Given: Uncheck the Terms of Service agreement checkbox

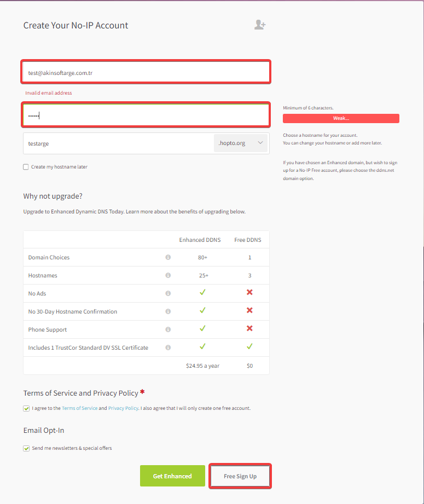Looking at the screenshot, I should (26, 408).
